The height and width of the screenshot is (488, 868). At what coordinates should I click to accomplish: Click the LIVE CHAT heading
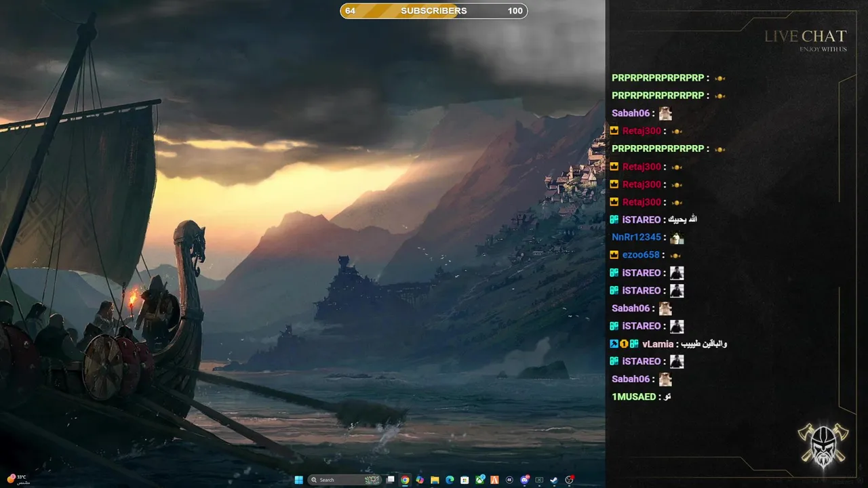(806, 36)
